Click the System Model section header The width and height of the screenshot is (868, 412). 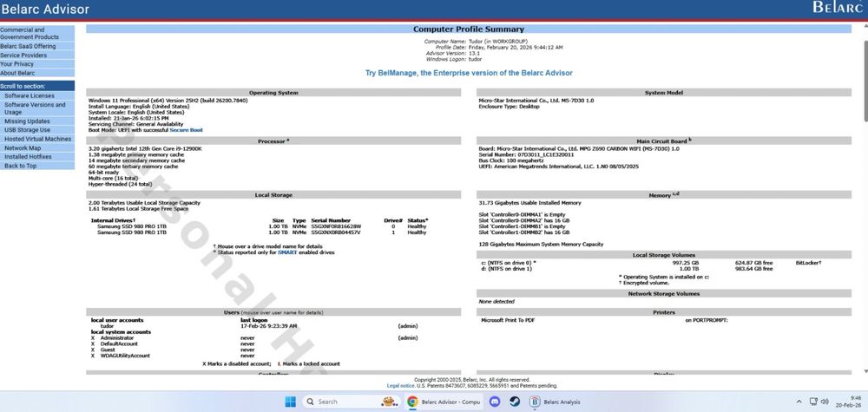(664, 93)
